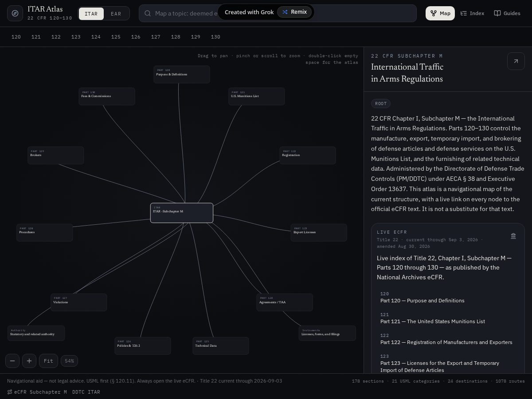Jump to Part 124 in number bar
The image size is (532, 399).
pyautogui.click(x=96, y=37)
